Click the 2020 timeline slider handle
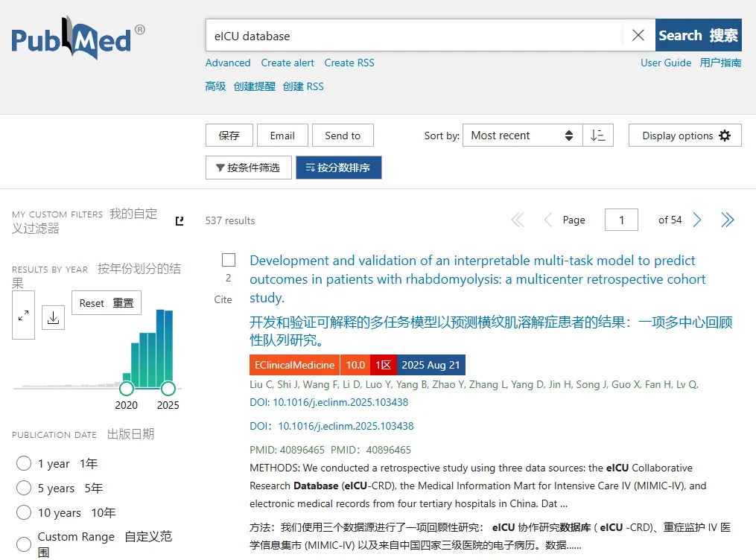The width and height of the screenshot is (756, 560). click(127, 387)
